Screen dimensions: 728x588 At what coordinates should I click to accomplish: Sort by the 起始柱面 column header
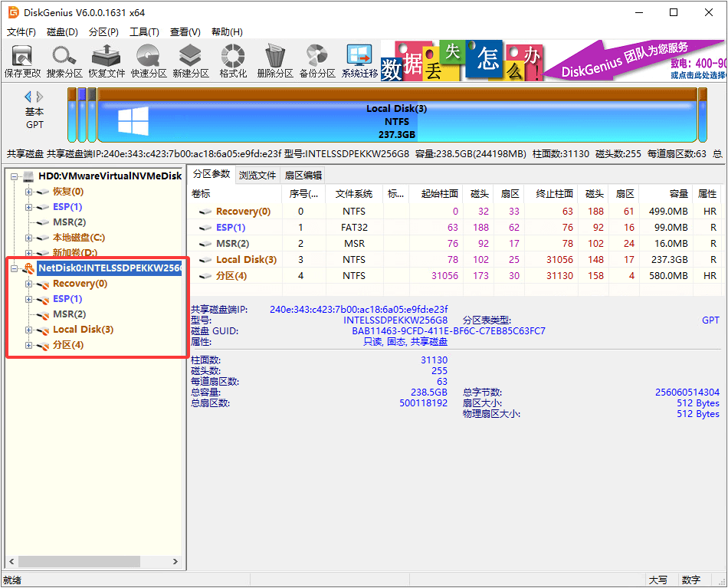(436, 194)
